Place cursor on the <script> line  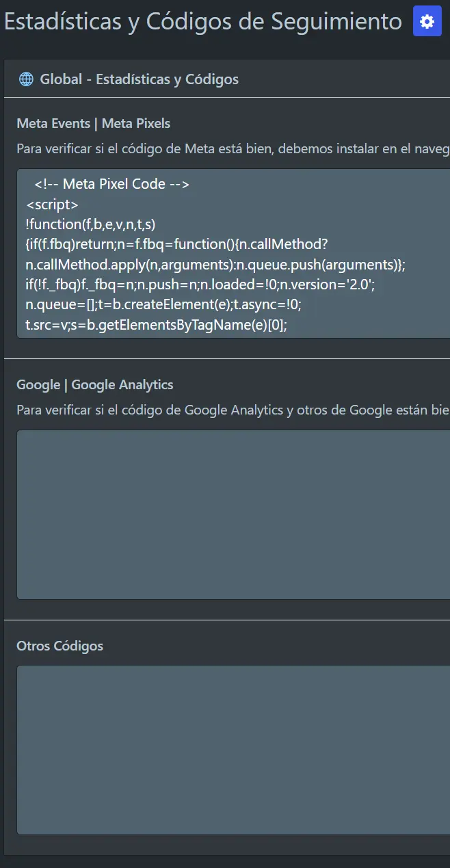click(x=52, y=205)
